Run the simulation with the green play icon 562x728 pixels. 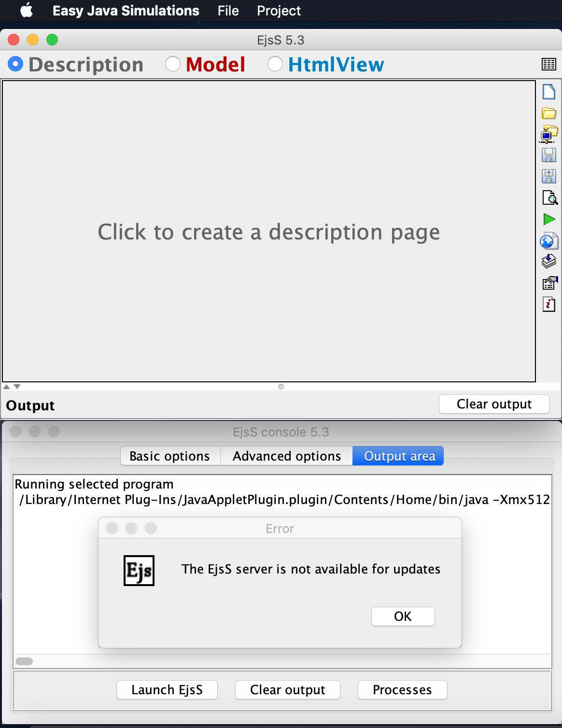(x=549, y=219)
